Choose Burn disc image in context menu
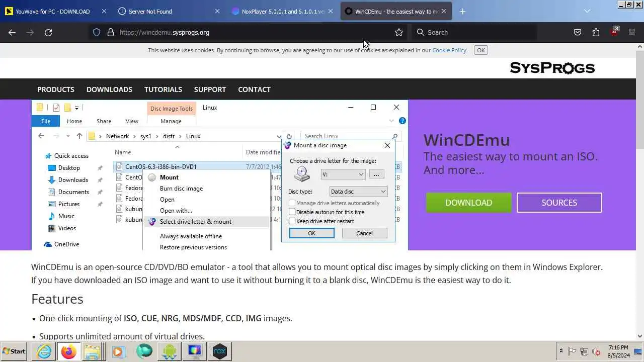The width and height of the screenshot is (644, 362). [181, 189]
